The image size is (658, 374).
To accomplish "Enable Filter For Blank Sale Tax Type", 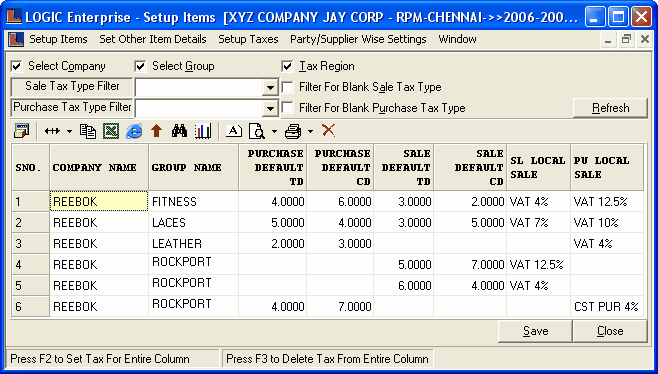I will (287, 87).
